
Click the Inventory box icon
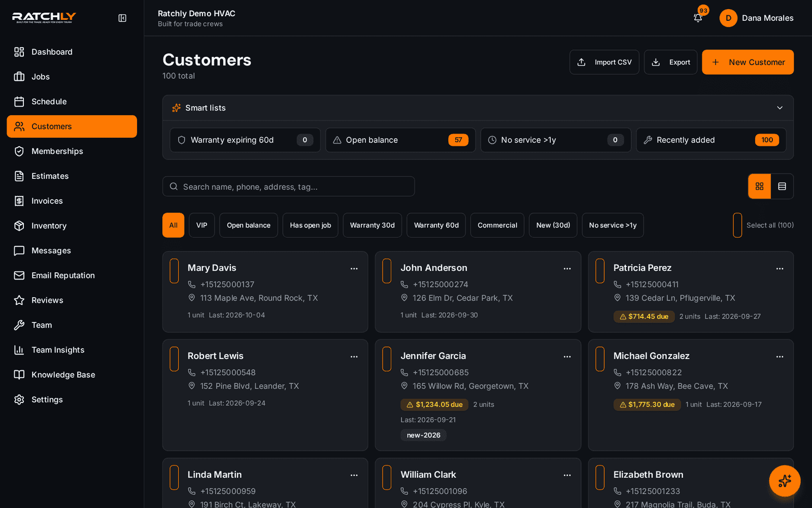(19, 226)
